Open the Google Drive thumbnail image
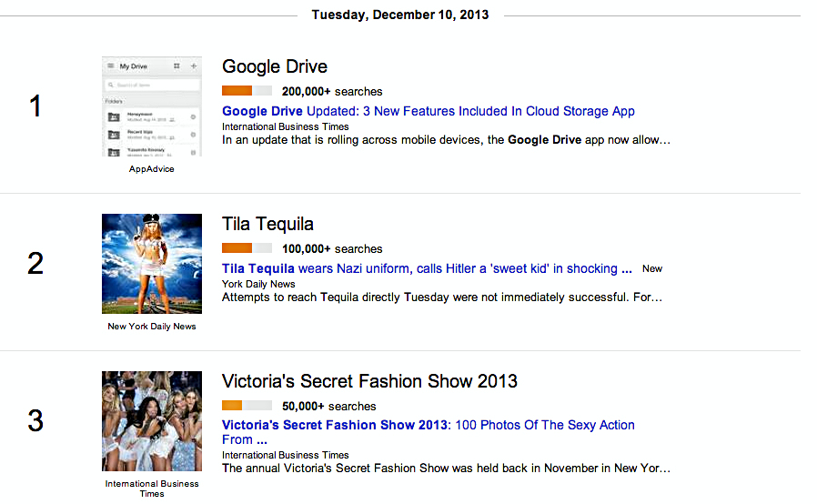Viewport: 817px width, 504px height. click(x=152, y=106)
